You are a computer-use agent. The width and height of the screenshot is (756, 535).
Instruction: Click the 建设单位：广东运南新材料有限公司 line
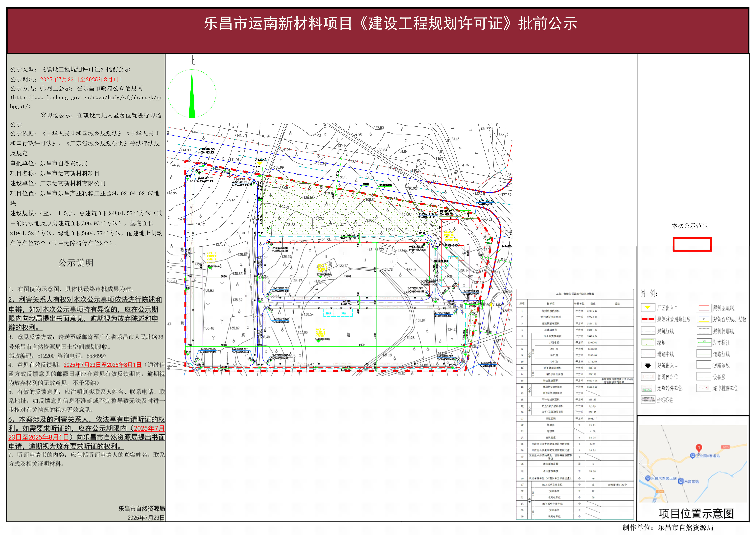[58, 183]
